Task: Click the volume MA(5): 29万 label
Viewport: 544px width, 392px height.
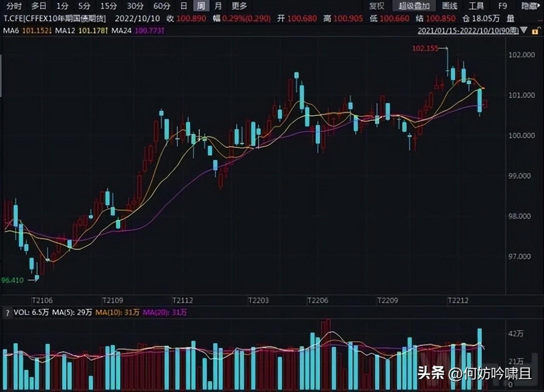Action: point(72,312)
